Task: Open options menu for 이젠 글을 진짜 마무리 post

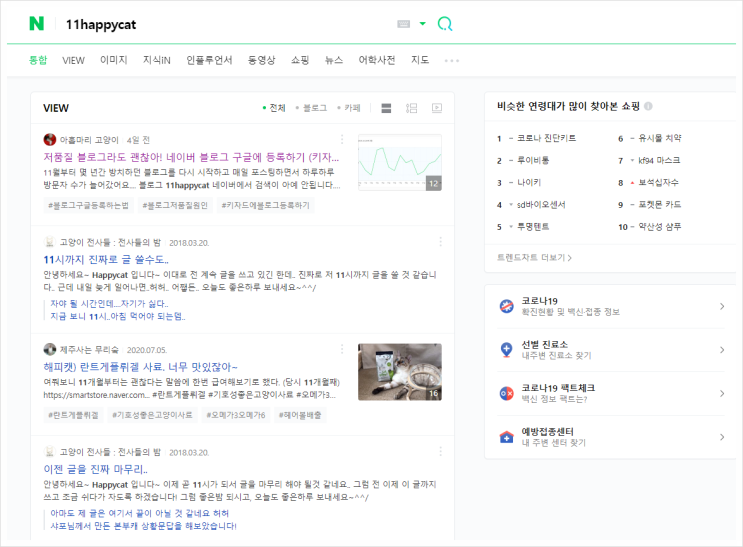Action: coord(440,451)
